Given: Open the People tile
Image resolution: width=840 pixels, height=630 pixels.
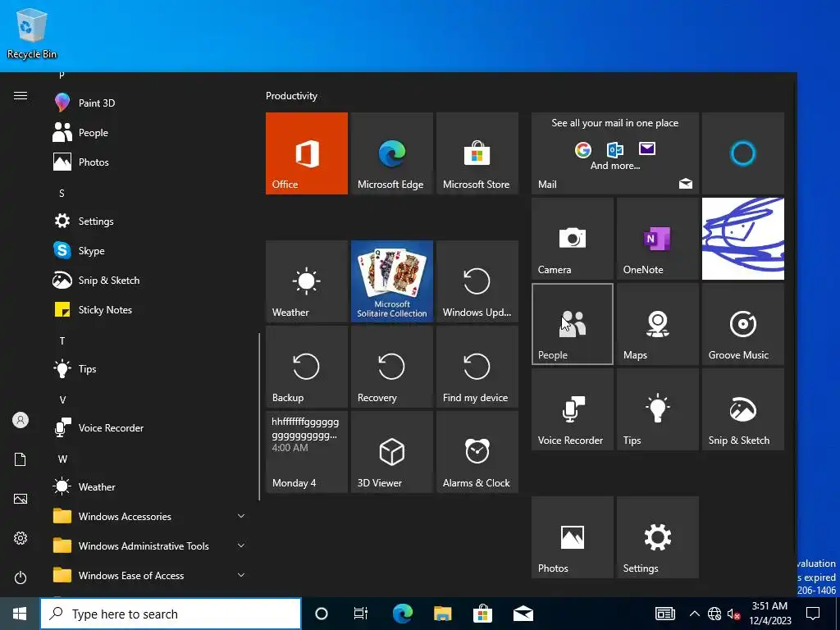Looking at the screenshot, I should click(x=572, y=324).
